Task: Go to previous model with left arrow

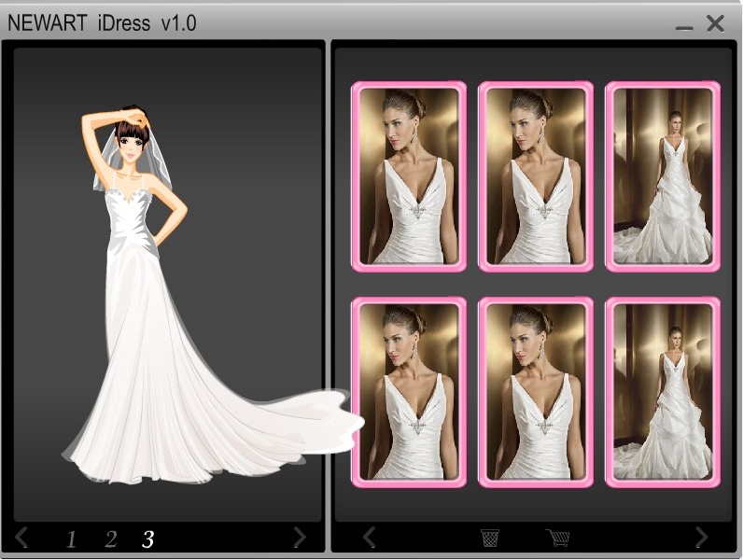Action: click(22, 537)
